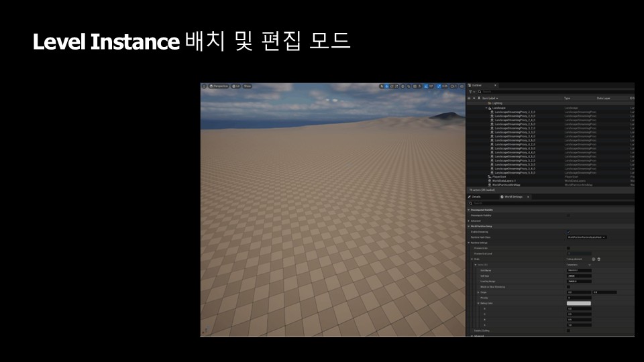This screenshot has height=362, width=644.
Task: Switch to the Details tab
Action: pyautogui.click(x=474, y=196)
